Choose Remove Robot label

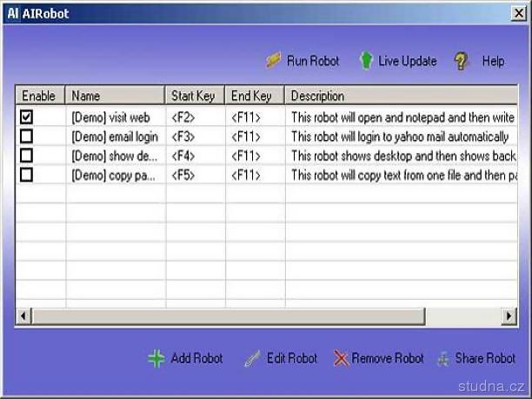[x=388, y=358]
